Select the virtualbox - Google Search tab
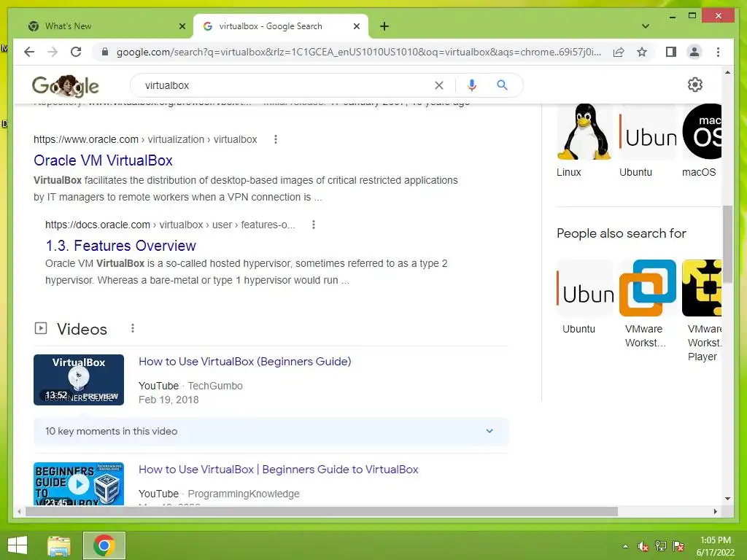Image resolution: width=747 pixels, height=560 pixels. pyautogui.click(x=280, y=26)
